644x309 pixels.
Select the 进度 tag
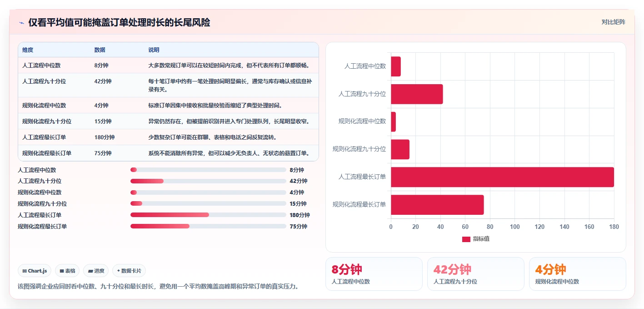click(96, 271)
